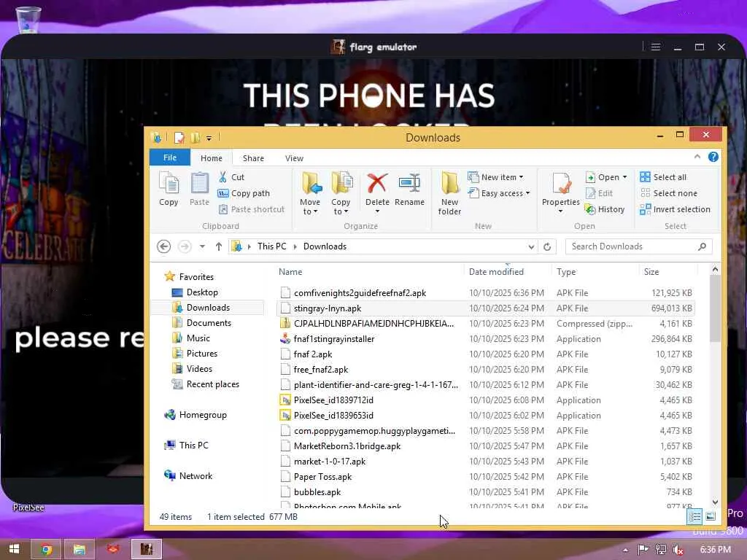Go back with the Back arrow button
Image resolution: width=747 pixels, height=560 pixels.
[x=164, y=246]
